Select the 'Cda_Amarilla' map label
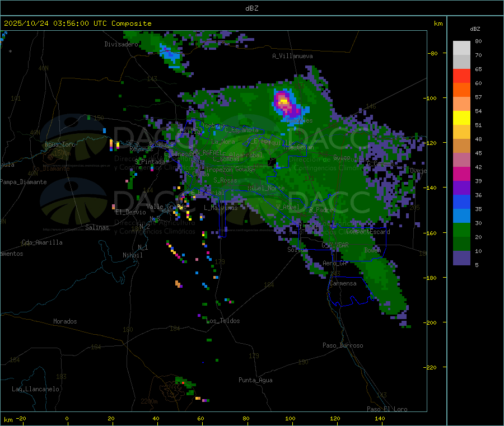The width and height of the screenshot is (504, 426). pos(42,242)
